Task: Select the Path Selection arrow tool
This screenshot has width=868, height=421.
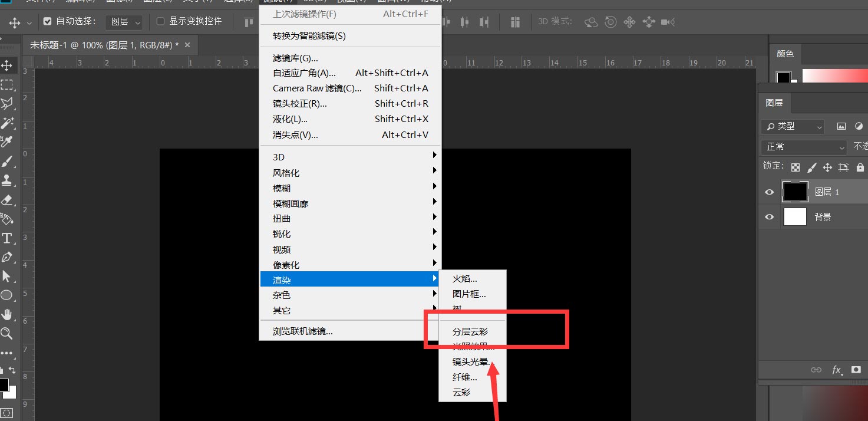Action: click(x=7, y=276)
